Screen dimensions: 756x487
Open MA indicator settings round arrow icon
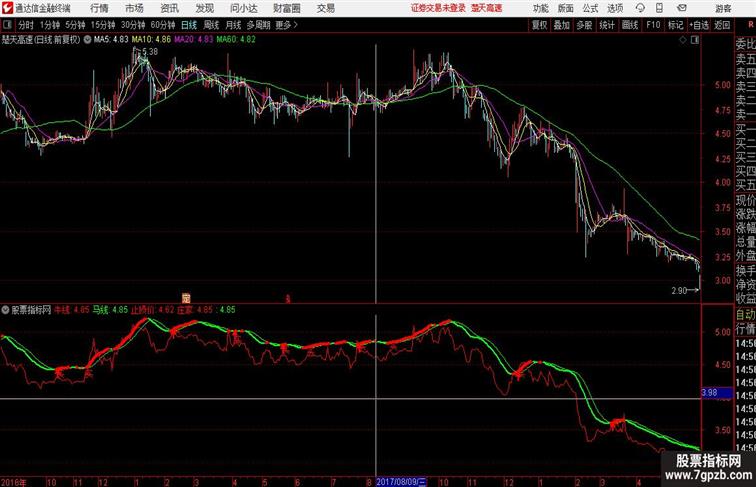[87, 40]
